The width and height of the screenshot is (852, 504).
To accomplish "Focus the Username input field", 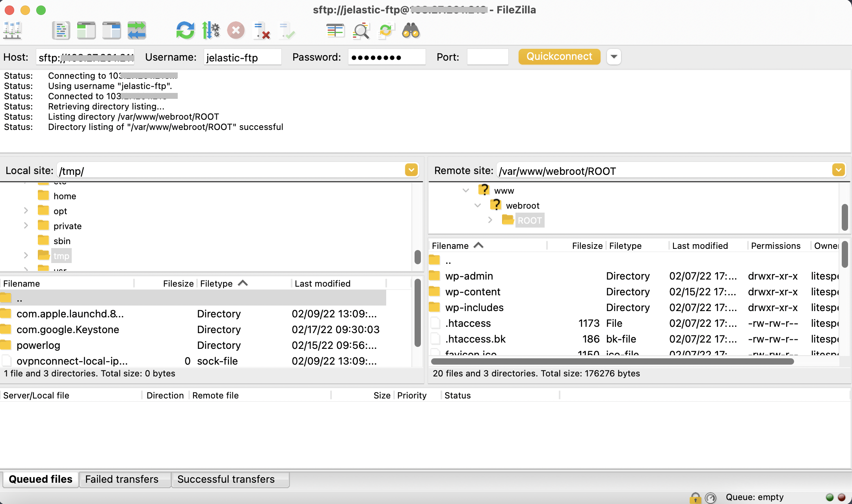I will (x=242, y=57).
